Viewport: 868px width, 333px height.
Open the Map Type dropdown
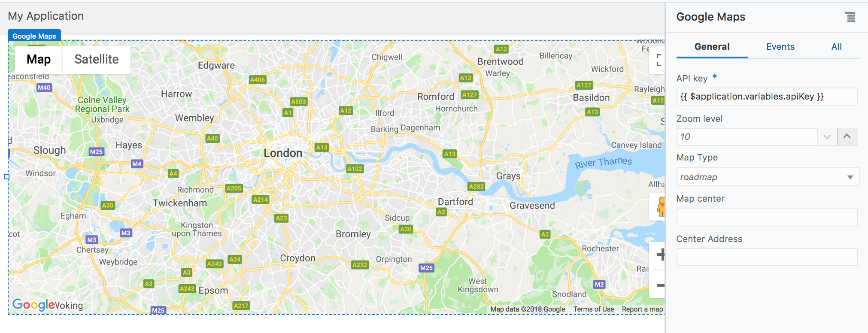pyautogui.click(x=768, y=177)
